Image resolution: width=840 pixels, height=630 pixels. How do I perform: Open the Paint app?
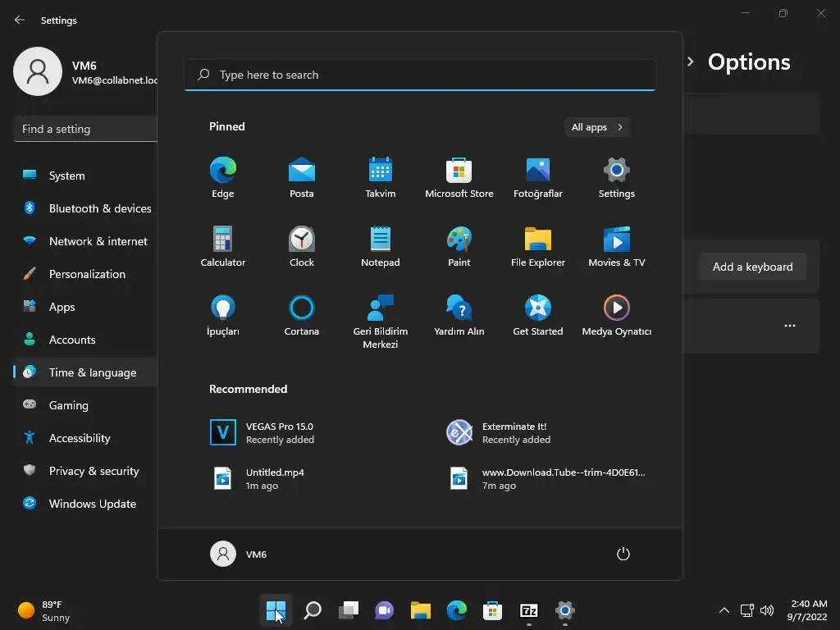click(459, 247)
